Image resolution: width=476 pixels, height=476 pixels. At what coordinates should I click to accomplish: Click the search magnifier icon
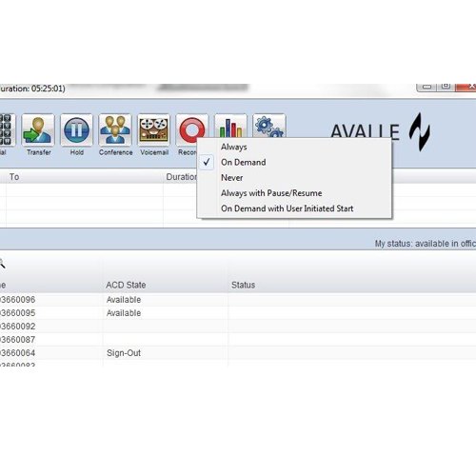(2, 264)
